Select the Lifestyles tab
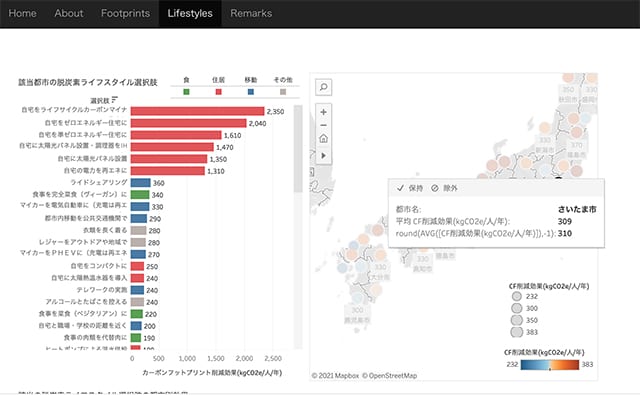Screen dimensions: 640x395 190,13
